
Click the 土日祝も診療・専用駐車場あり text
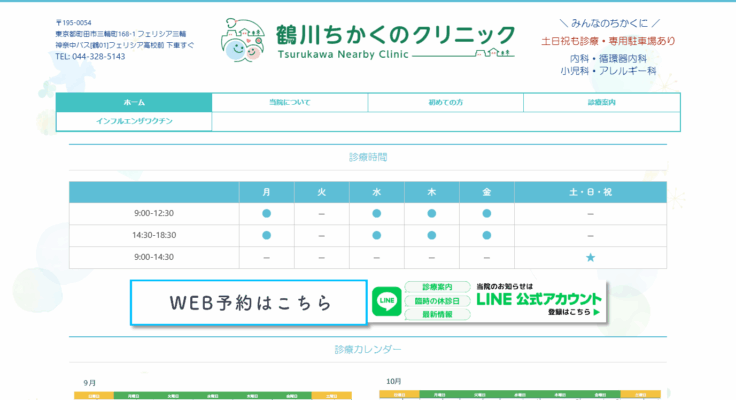pyautogui.click(x=608, y=41)
